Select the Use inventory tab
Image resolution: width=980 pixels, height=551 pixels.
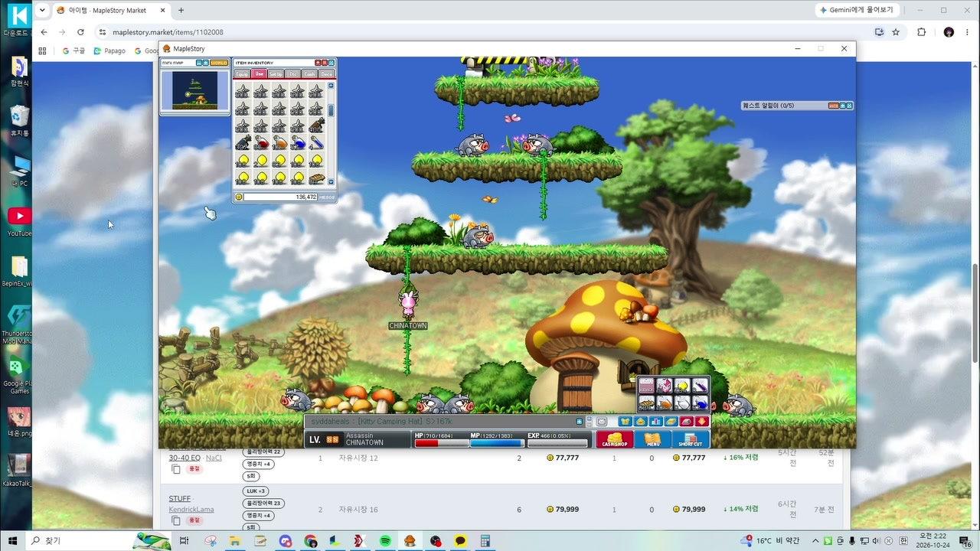(260, 74)
